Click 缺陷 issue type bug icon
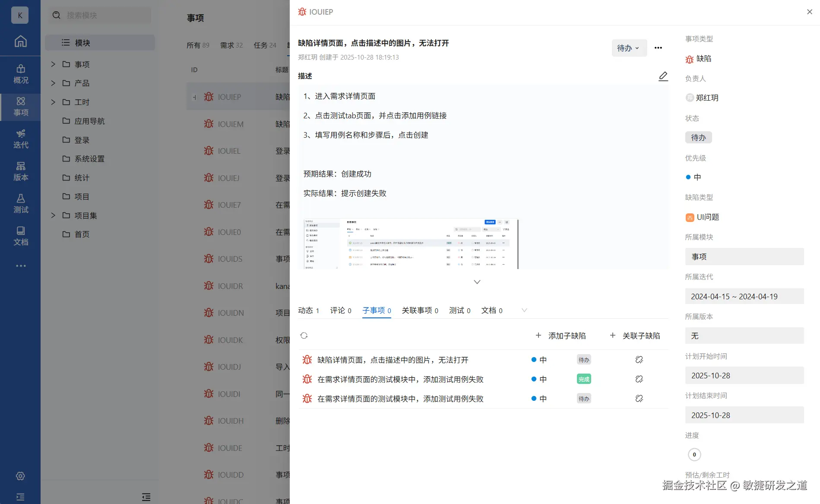The image size is (820, 504). pyautogui.click(x=690, y=59)
